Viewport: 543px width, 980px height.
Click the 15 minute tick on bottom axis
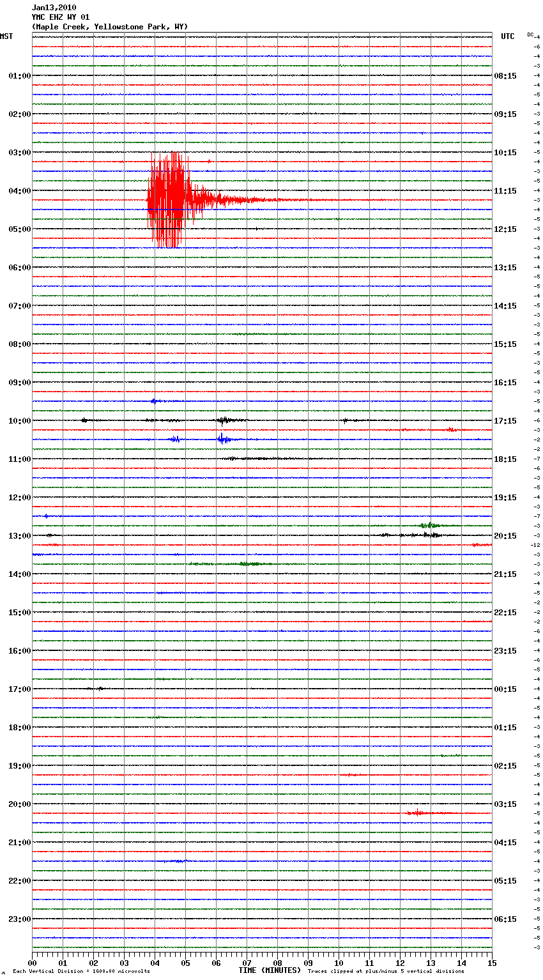coord(492,963)
